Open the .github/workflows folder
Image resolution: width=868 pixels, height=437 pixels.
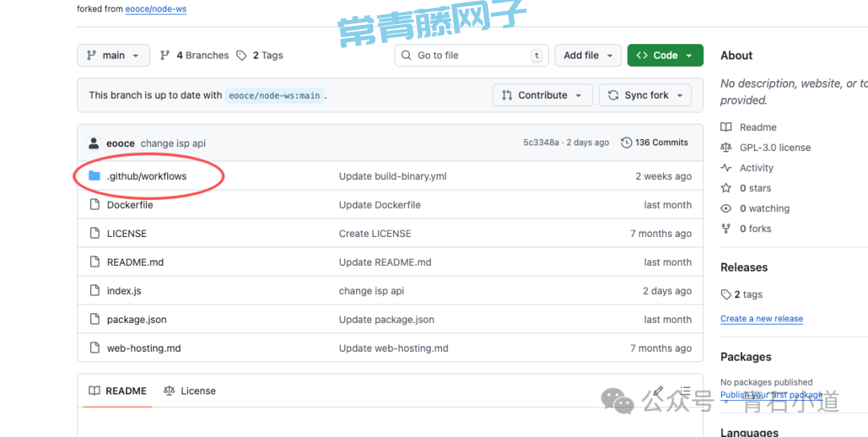click(x=146, y=176)
